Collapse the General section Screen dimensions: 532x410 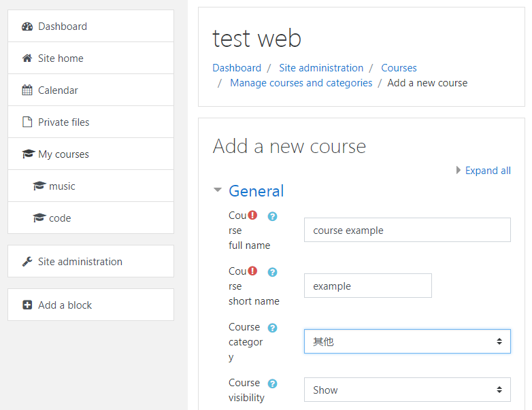(x=218, y=191)
